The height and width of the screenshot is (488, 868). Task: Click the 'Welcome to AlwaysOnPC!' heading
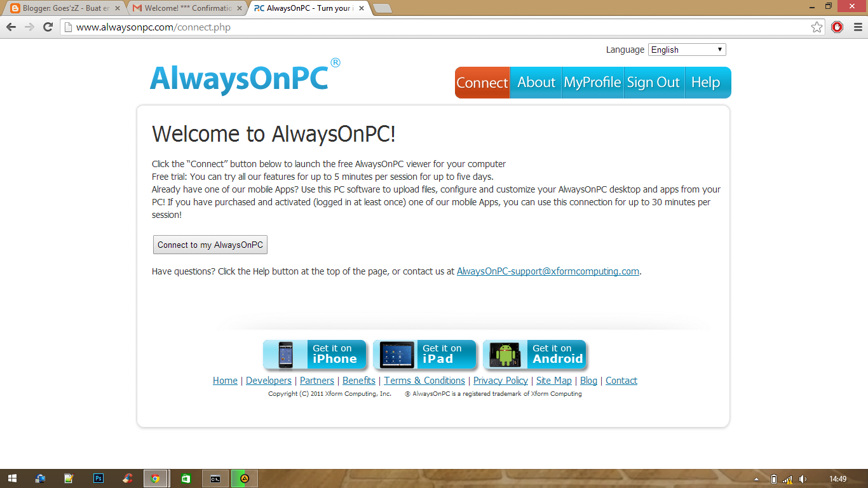274,134
